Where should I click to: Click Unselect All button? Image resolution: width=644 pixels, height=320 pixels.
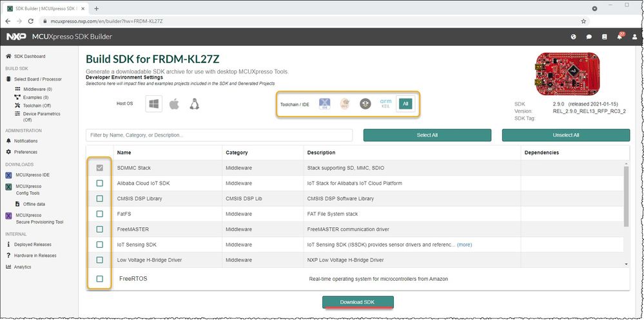pyautogui.click(x=565, y=135)
